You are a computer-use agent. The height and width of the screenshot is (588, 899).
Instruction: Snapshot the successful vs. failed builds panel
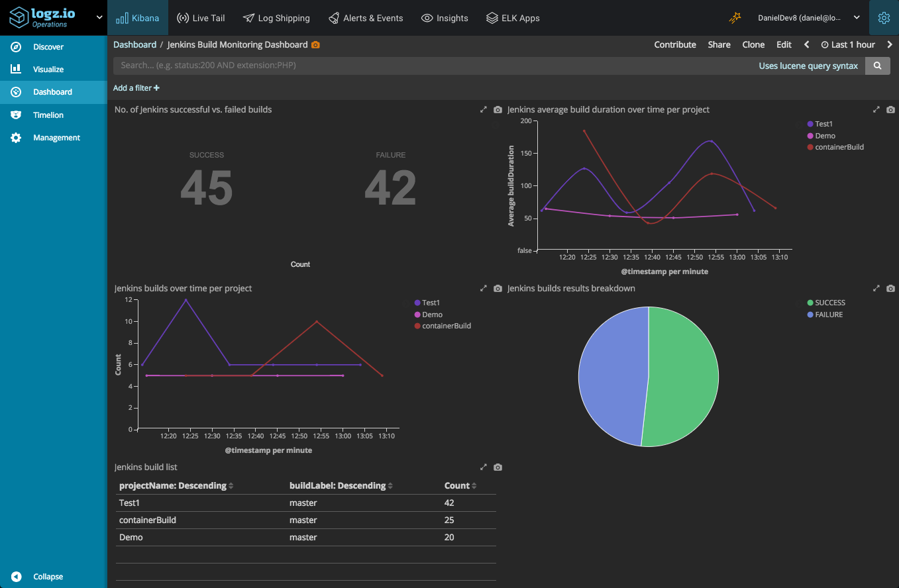click(498, 109)
